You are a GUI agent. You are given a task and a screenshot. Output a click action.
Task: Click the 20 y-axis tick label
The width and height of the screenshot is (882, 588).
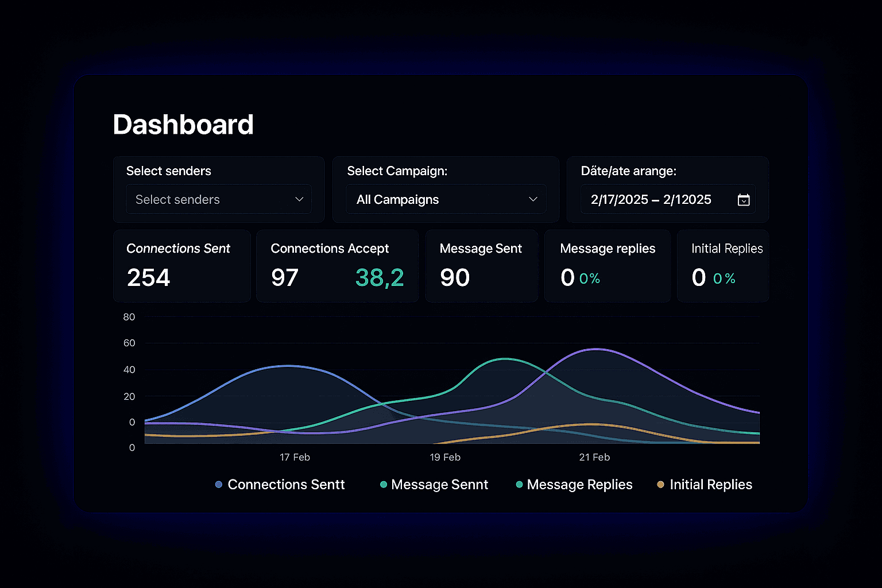click(129, 396)
